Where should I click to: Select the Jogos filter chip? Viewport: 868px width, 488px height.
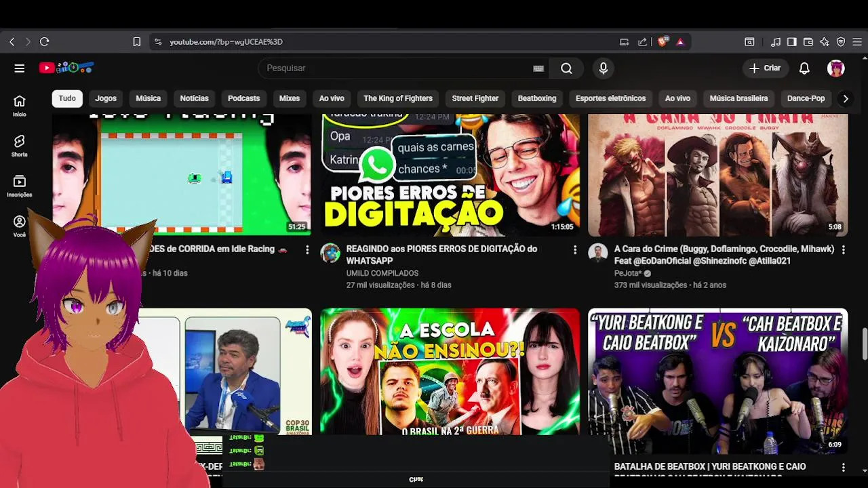pyautogui.click(x=106, y=98)
